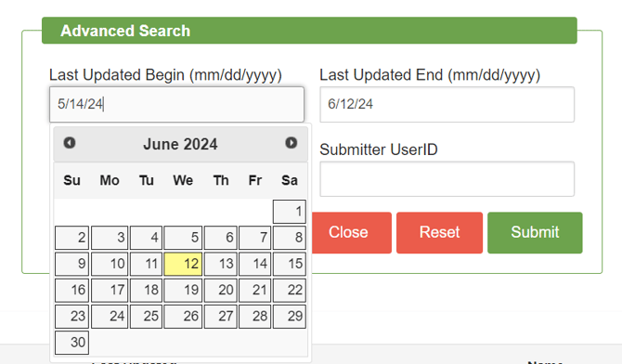
Task: Select June 18 on the calendar
Action: 146,290
